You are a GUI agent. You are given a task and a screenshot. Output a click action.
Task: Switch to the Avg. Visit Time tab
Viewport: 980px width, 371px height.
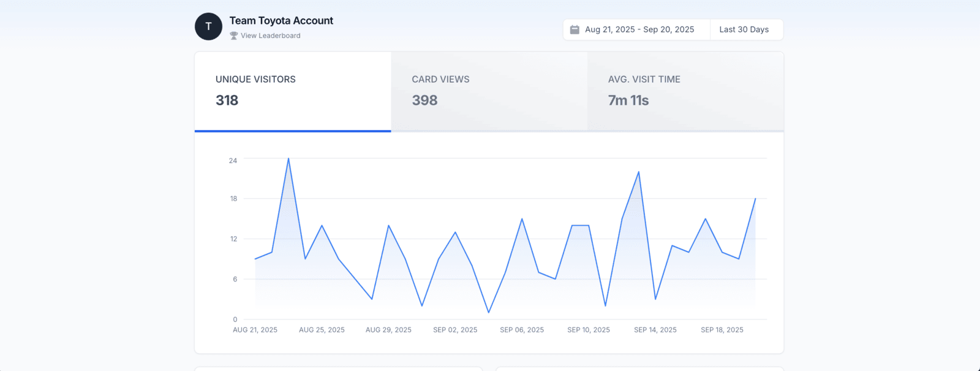tap(685, 91)
